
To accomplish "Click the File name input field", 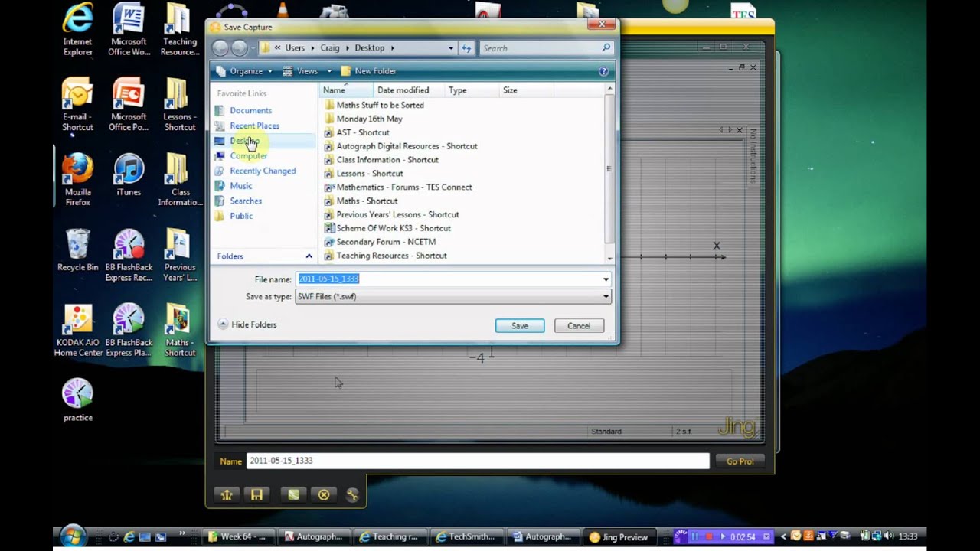I will (449, 279).
